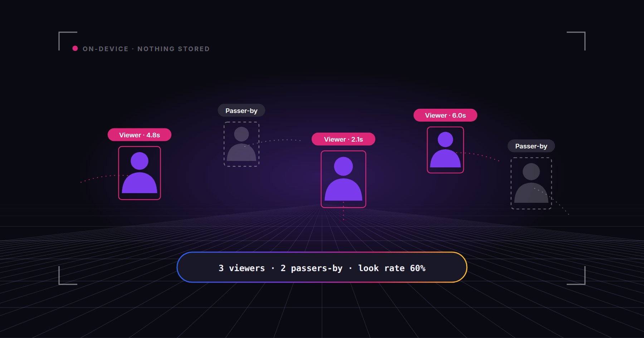The width and height of the screenshot is (644, 338).
Task: Click the Viewer · 2.1s label
Action: [343, 139]
